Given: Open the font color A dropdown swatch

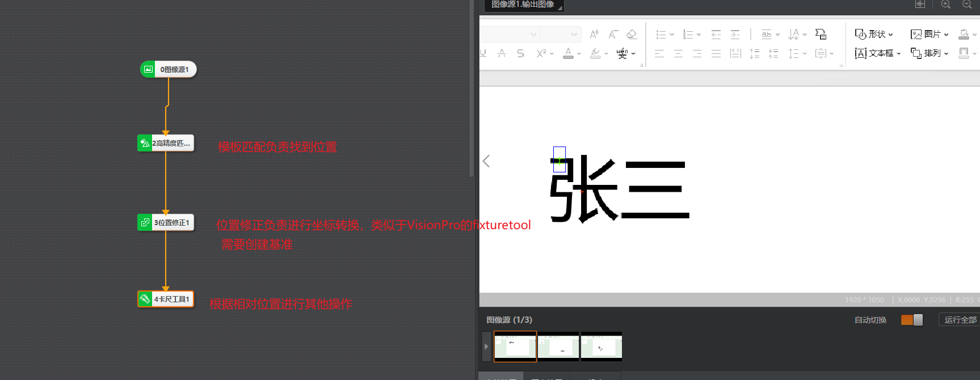Looking at the screenshot, I should (579, 53).
